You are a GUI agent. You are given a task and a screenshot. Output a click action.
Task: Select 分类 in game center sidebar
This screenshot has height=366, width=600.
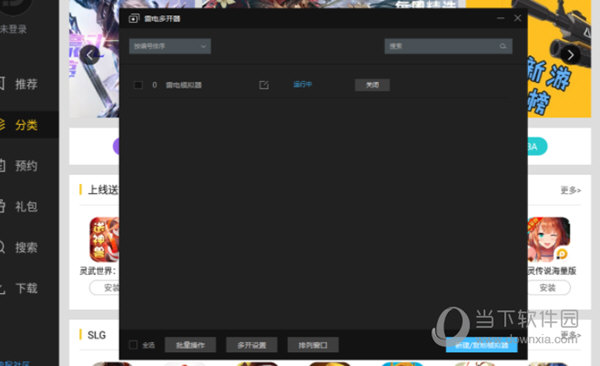coord(26,125)
